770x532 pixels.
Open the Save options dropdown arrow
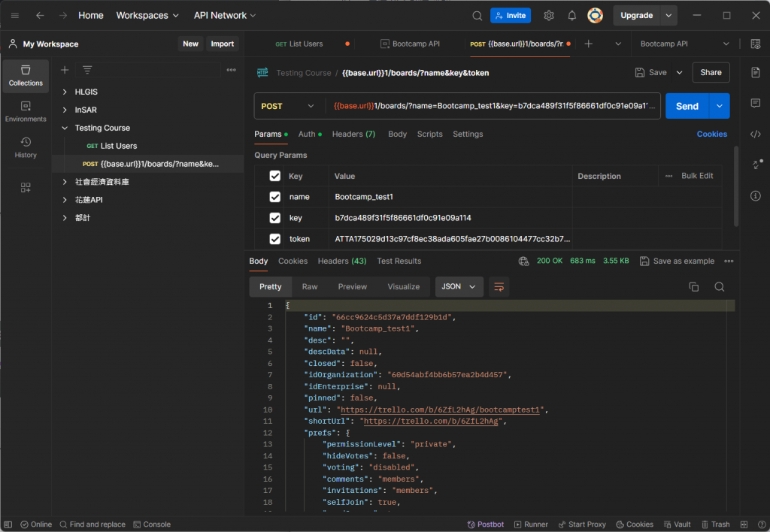[680, 73]
